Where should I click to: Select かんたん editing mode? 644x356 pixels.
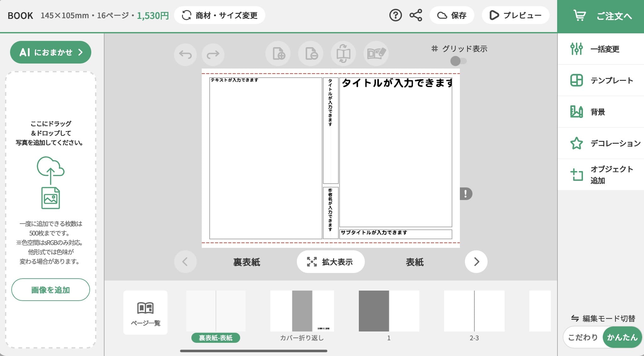click(622, 337)
